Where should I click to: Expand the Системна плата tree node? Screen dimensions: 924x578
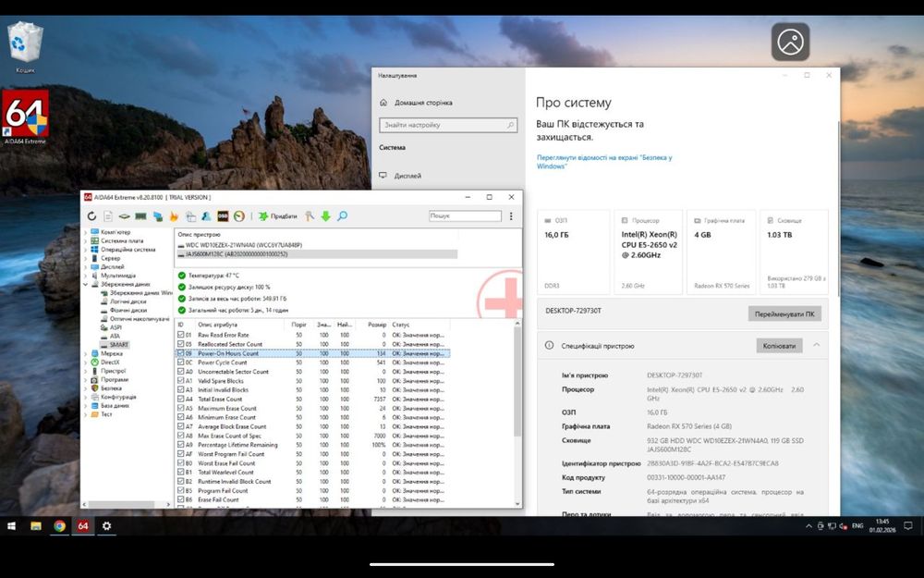[x=85, y=240]
